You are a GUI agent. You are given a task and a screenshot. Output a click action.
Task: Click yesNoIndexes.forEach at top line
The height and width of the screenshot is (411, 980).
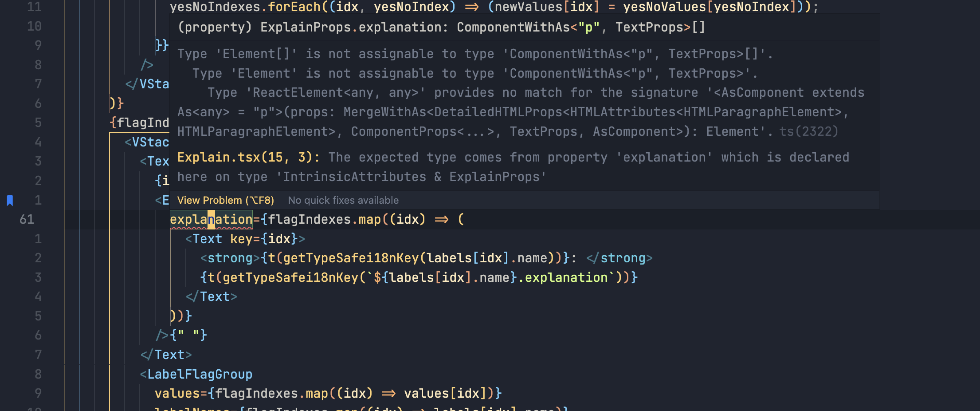[x=245, y=7]
